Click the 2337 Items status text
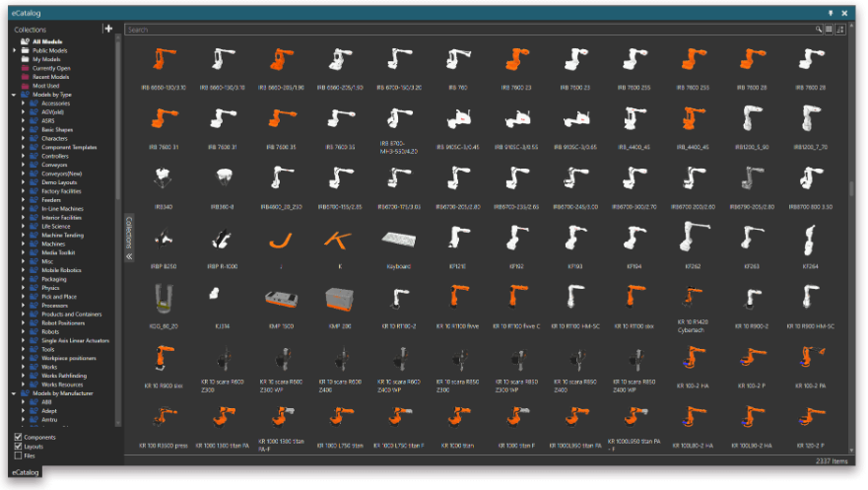The height and width of the screenshot is (490, 868). click(832, 460)
